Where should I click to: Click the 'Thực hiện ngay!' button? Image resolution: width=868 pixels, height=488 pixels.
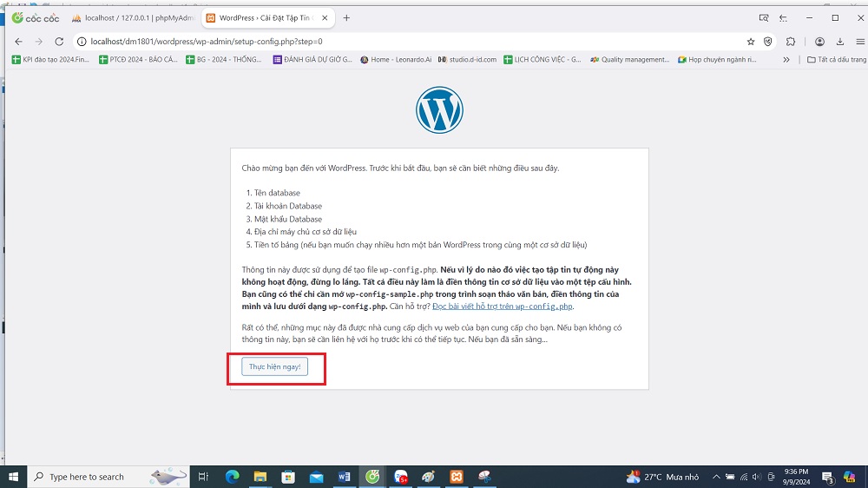274,366
